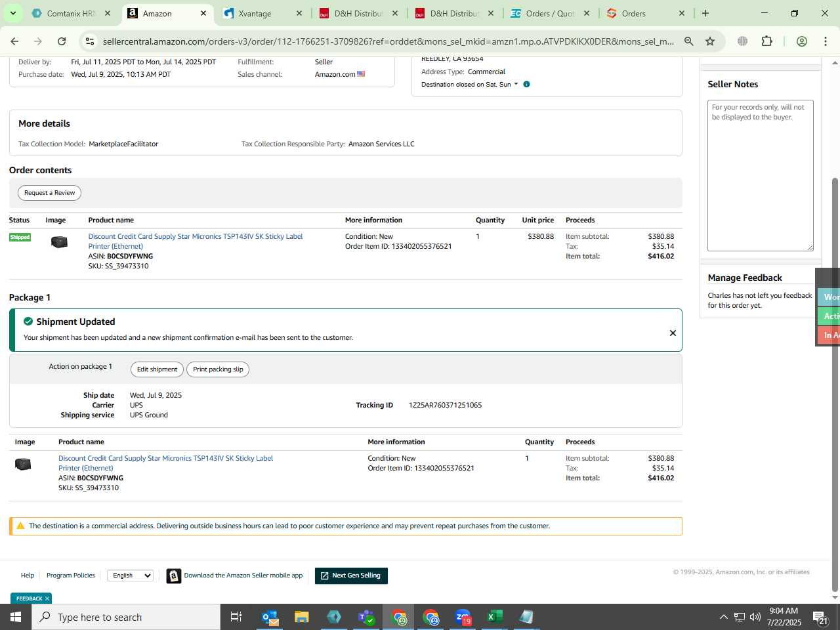Screen dimensions: 840x630
Task: Click the Order Item ID 133402055376521 in Order contents
Action: coord(398,247)
